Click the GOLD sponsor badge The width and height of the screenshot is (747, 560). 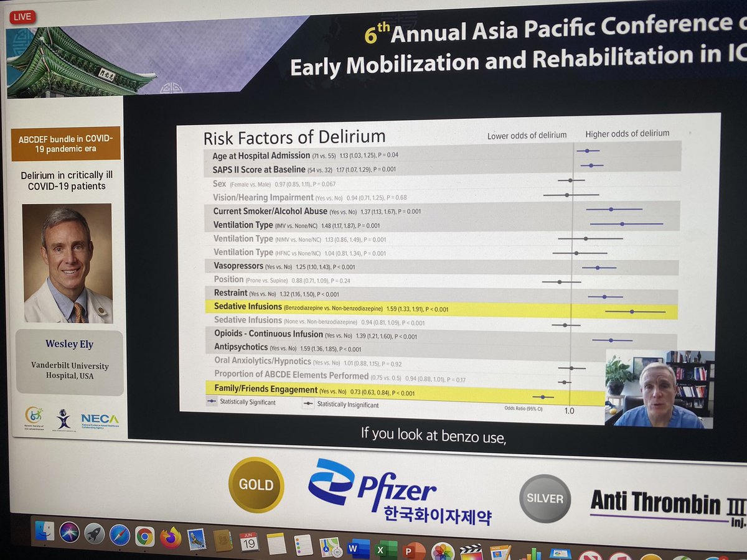[x=256, y=485]
